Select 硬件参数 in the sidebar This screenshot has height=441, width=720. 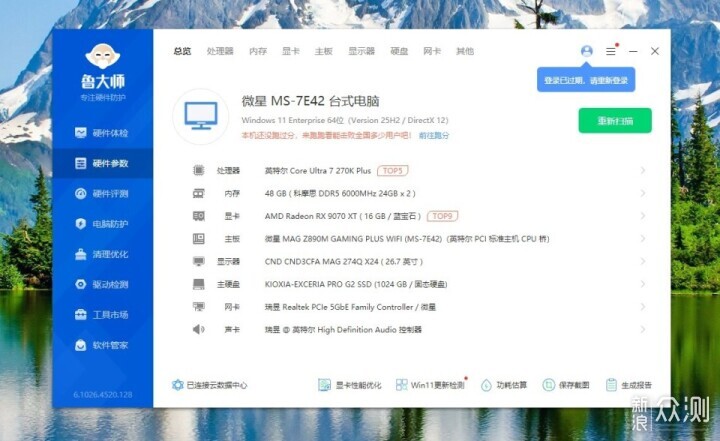(x=102, y=163)
